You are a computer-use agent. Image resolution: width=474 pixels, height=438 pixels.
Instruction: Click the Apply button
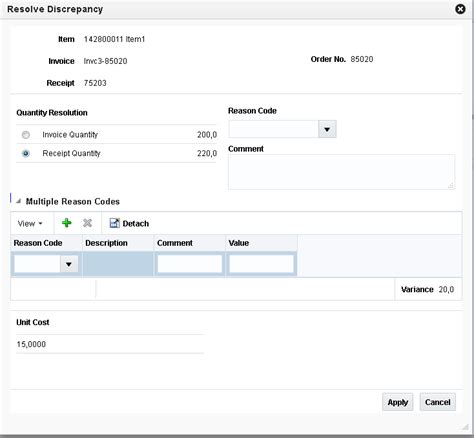(397, 402)
